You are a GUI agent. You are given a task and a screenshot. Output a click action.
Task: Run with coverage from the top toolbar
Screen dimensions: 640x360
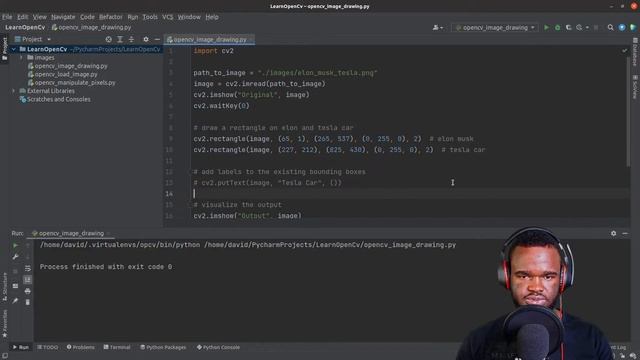569,27
